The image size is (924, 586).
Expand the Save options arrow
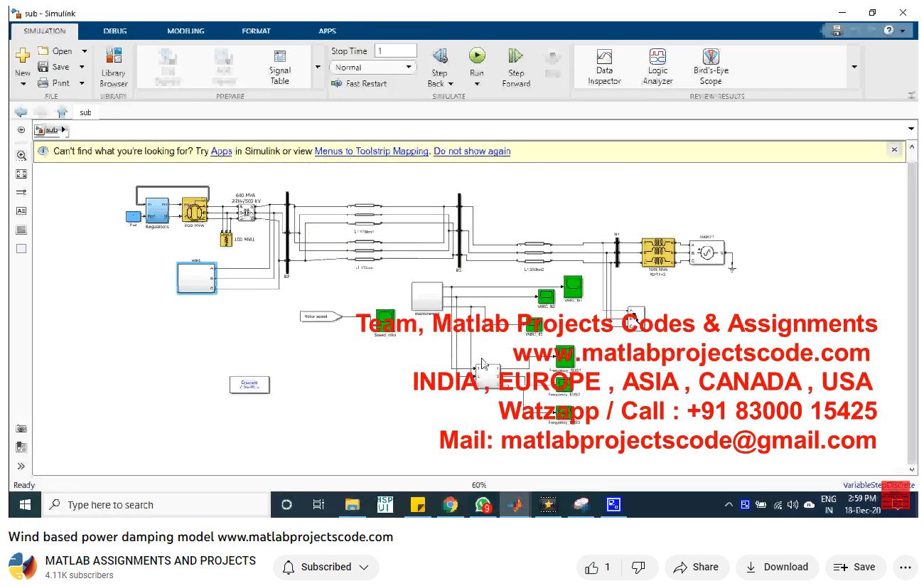[x=82, y=67]
